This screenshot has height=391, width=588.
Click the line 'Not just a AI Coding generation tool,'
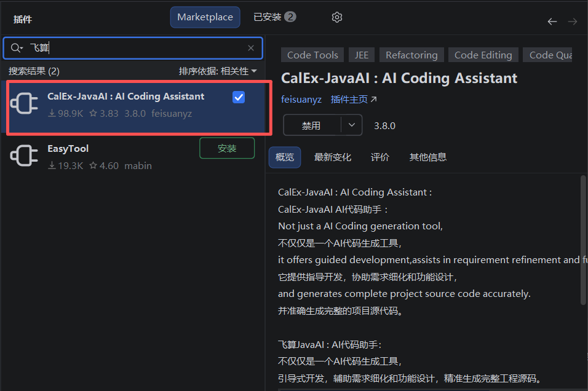click(360, 226)
